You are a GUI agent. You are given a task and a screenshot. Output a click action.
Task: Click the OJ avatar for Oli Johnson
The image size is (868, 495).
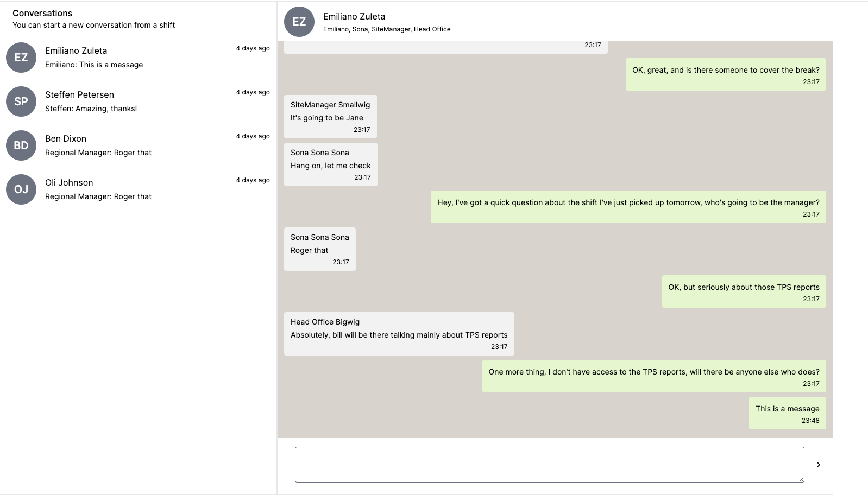coord(21,189)
